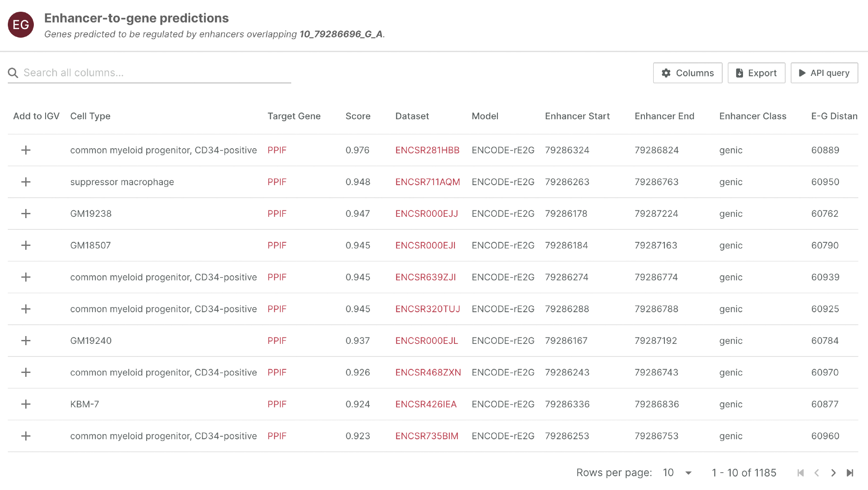Go to next page arrow

click(x=833, y=473)
